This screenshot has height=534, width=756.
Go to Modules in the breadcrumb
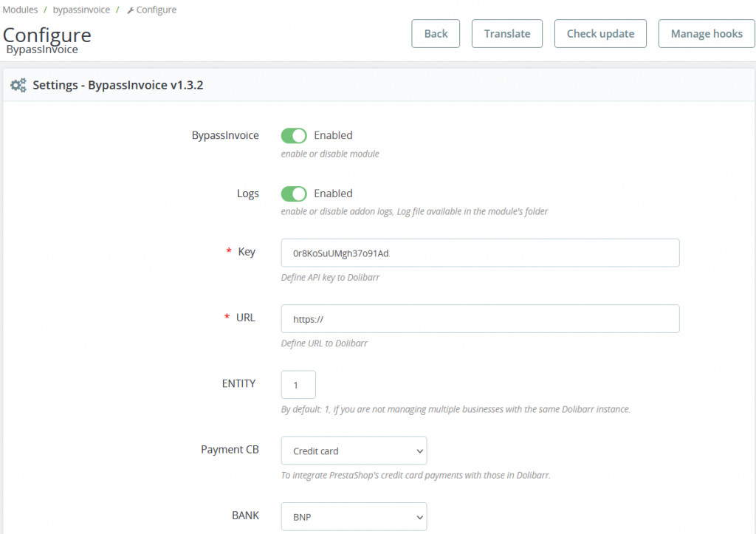click(21, 10)
